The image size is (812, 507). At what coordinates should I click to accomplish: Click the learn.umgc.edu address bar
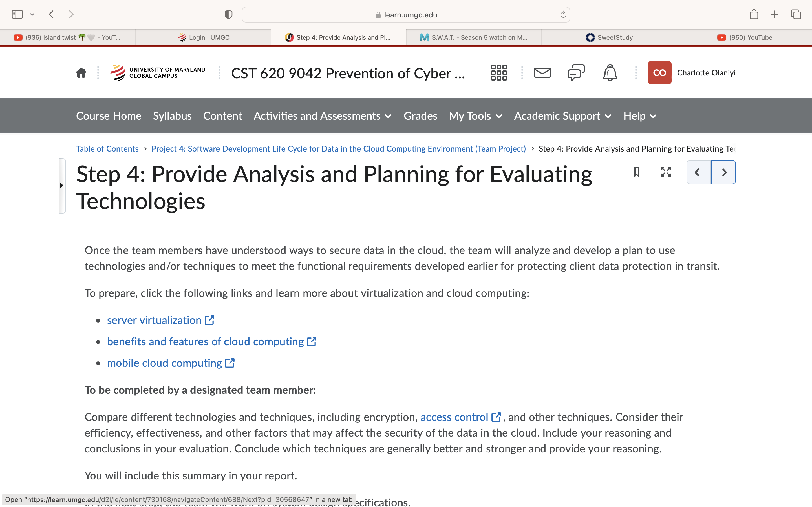(406, 15)
